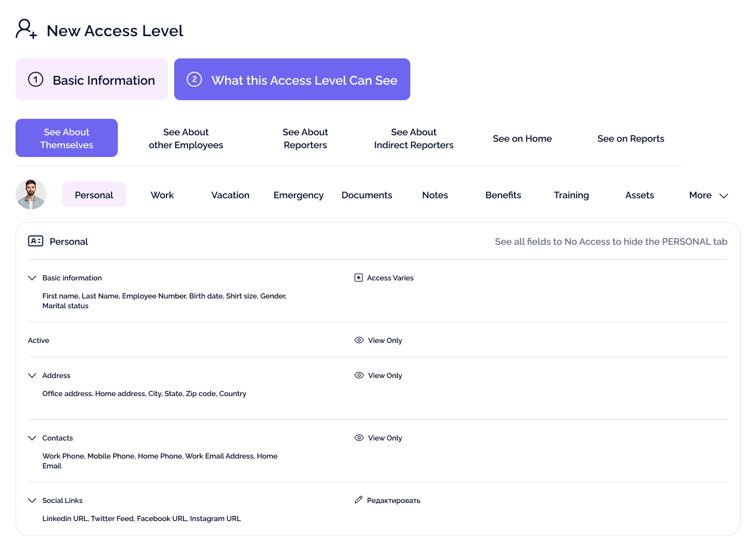
Task: Select the See on Reports tab
Action: click(630, 138)
